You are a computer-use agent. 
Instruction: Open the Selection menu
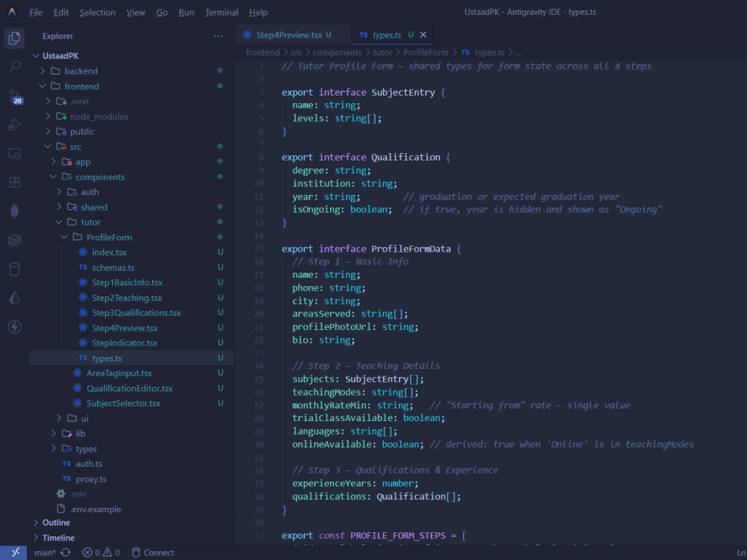(97, 13)
